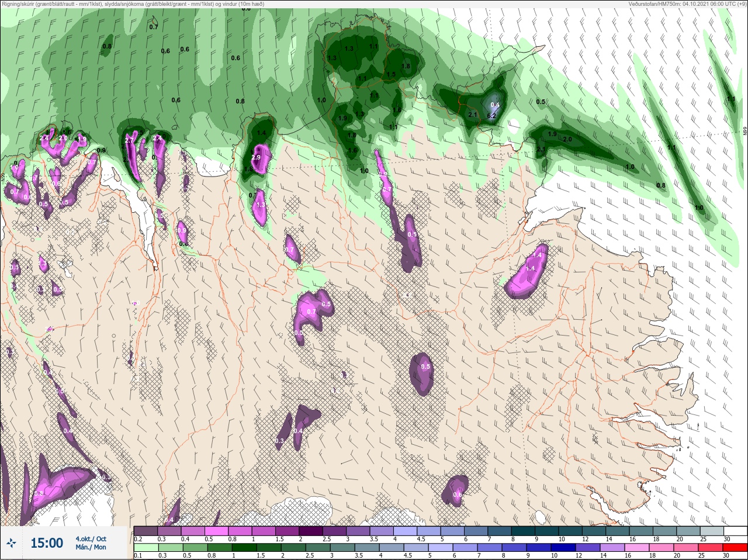748x560 pixels.
Task: Click the 1.8 value in the northern dark green area
Action: pos(406,66)
